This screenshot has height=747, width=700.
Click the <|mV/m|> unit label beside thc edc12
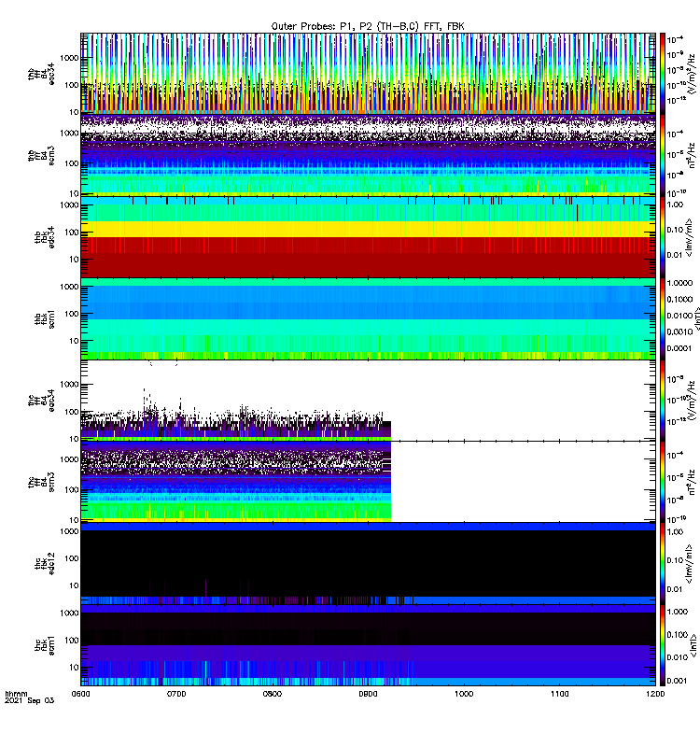coord(689,564)
